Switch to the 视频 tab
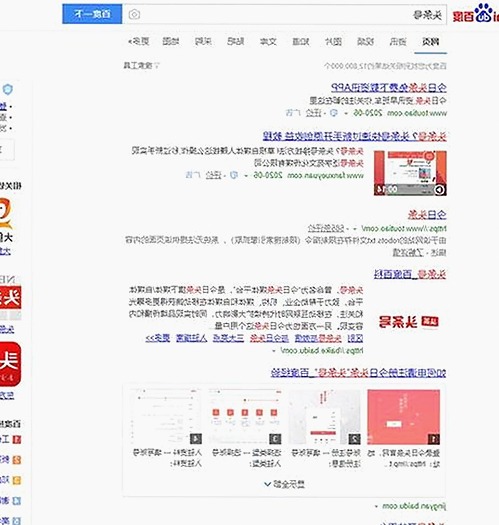This screenshot has height=525, width=499. coord(365,42)
